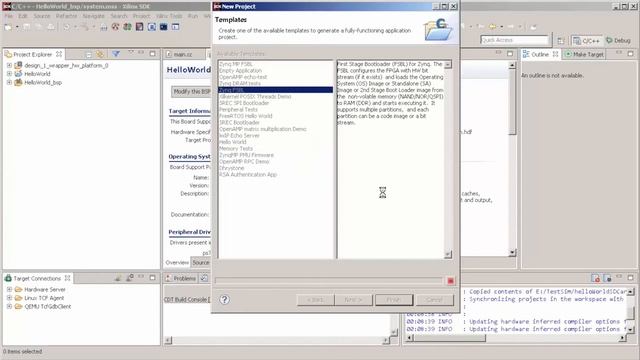Click Modify this BSP's Settings button

[191, 91]
